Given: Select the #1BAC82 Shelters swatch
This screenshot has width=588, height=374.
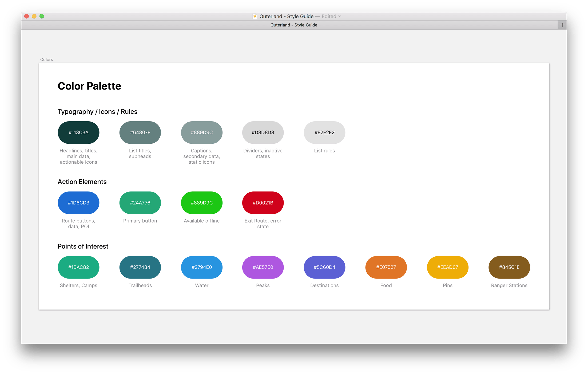Looking at the screenshot, I should coord(78,267).
